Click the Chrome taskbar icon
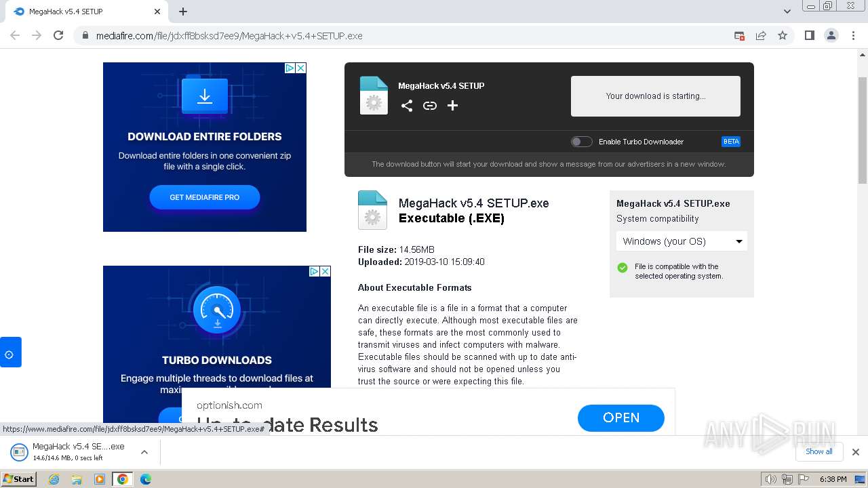This screenshot has height=488, width=868. point(123,479)
